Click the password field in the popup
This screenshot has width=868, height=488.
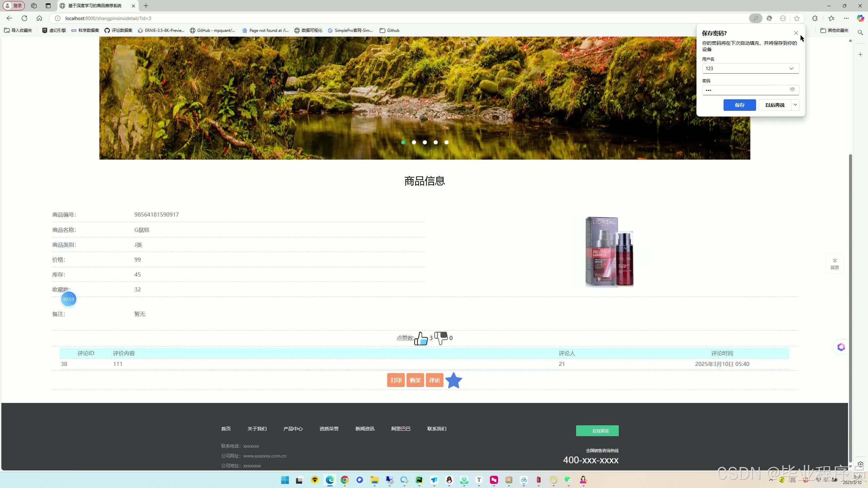point(750,90)
